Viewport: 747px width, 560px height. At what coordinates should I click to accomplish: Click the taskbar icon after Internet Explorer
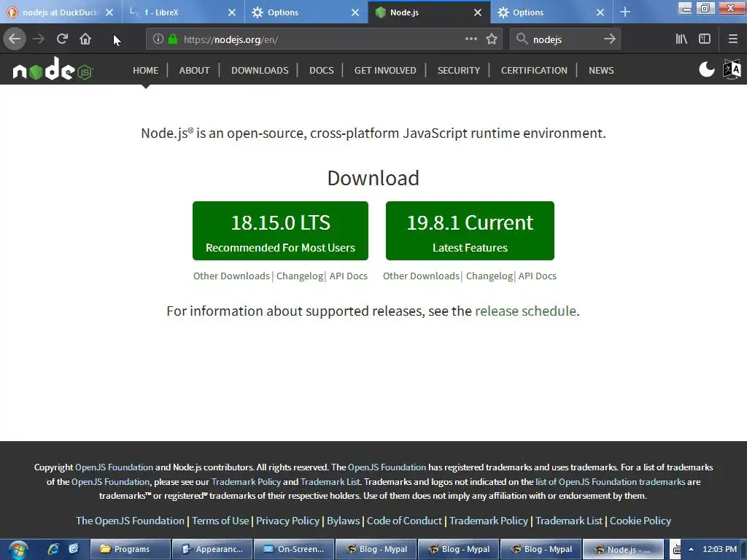click(x=74, y=549)
